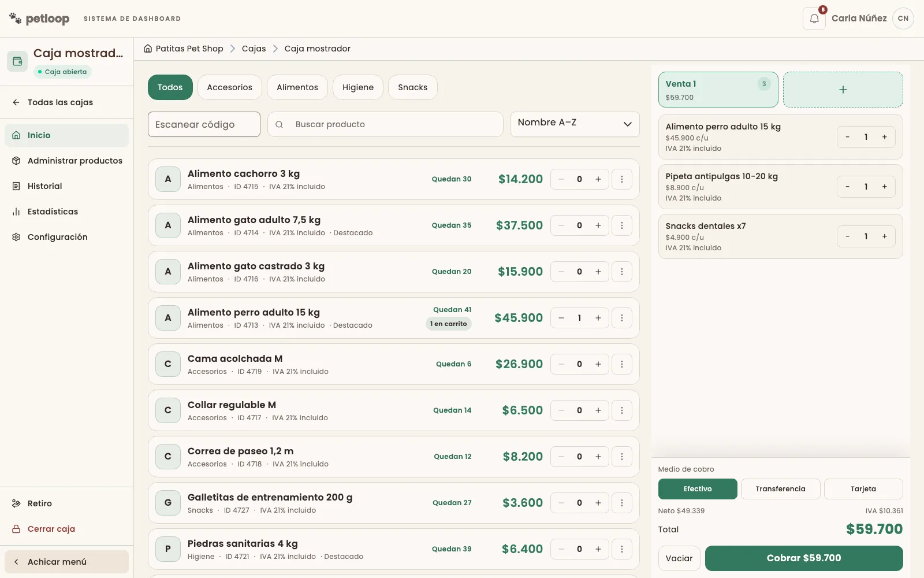Click the Cobrar $59.700 button
924x578 pixels.
point(804,558)
